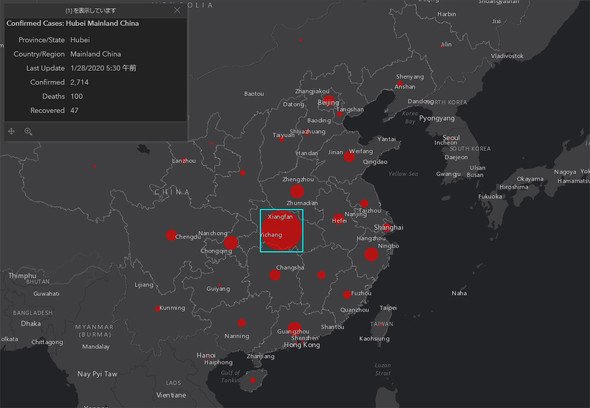Select the red circle below Ningbo
Image resolution: width=590 pixels, height=408 pixels.
click(x=371, y=255)
